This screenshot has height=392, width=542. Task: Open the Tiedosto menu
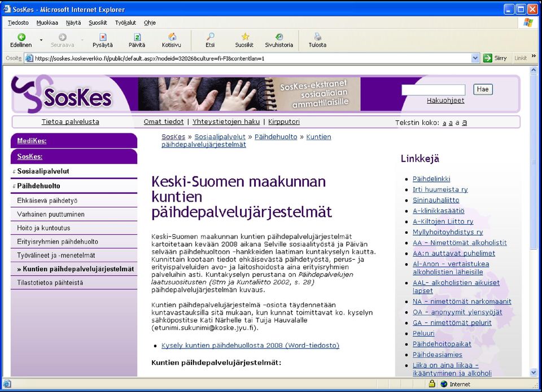pos(18,23)
